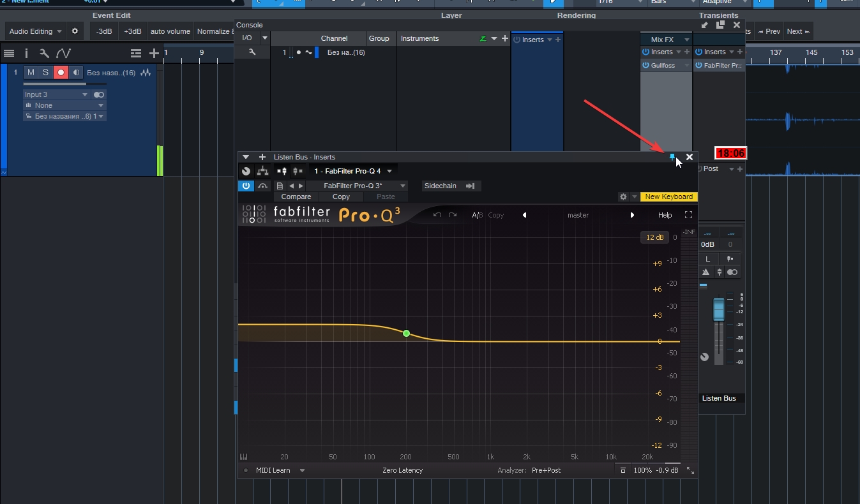Select the Channel column header

pyautogui.click(x=335, y=38)
